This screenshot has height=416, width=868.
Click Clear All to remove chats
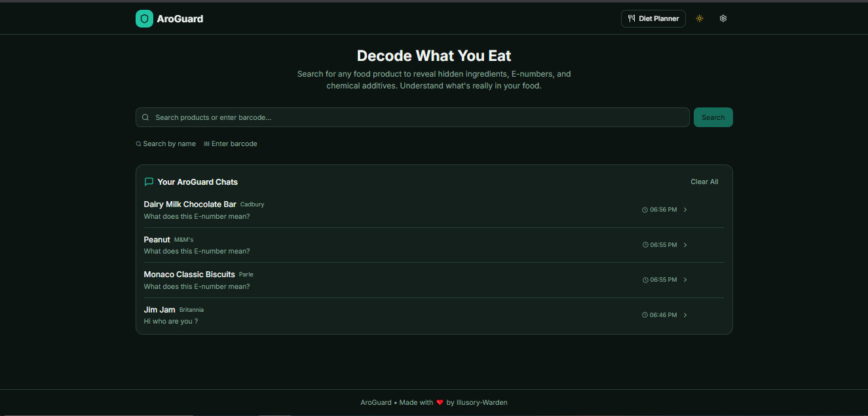pos(704,181)
